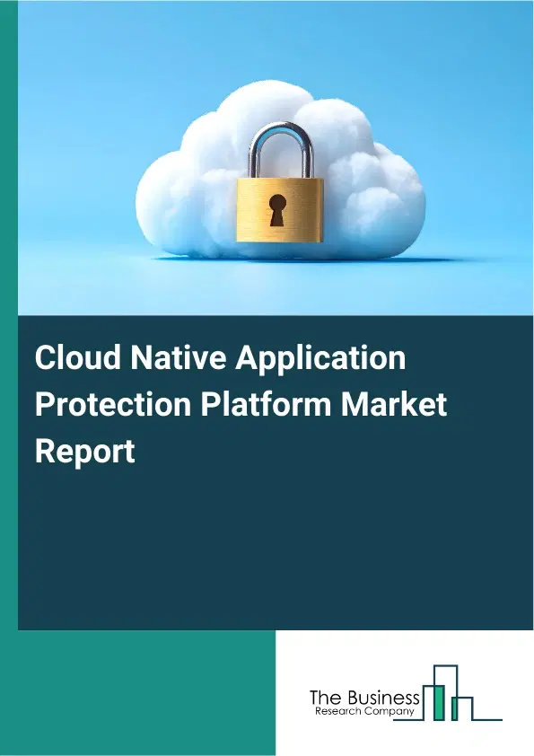Image resolution: width=534 pixels, height=756 pixels.
Task: Click the Business Research Company bar-chart logo icon
Action: click(448, 693)
